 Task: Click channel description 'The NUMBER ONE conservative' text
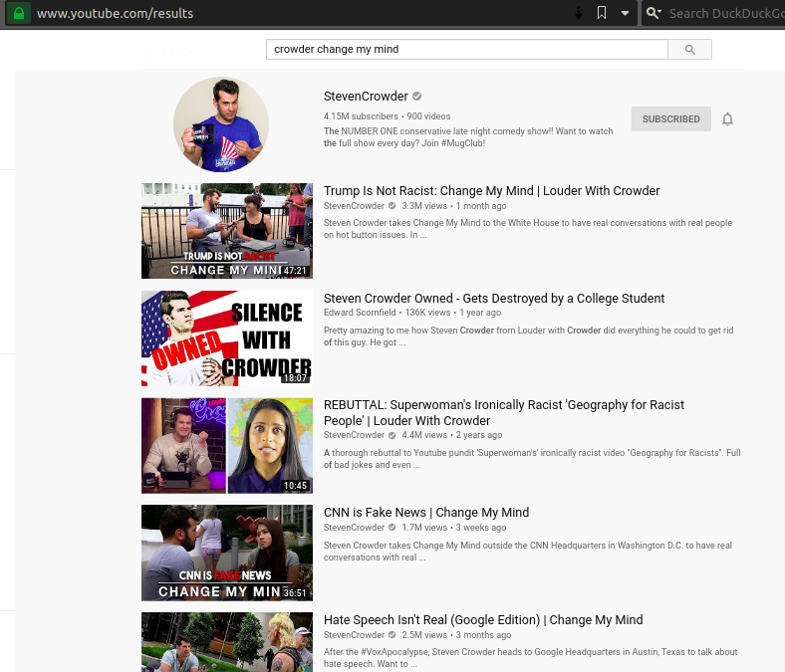point(468,137)
